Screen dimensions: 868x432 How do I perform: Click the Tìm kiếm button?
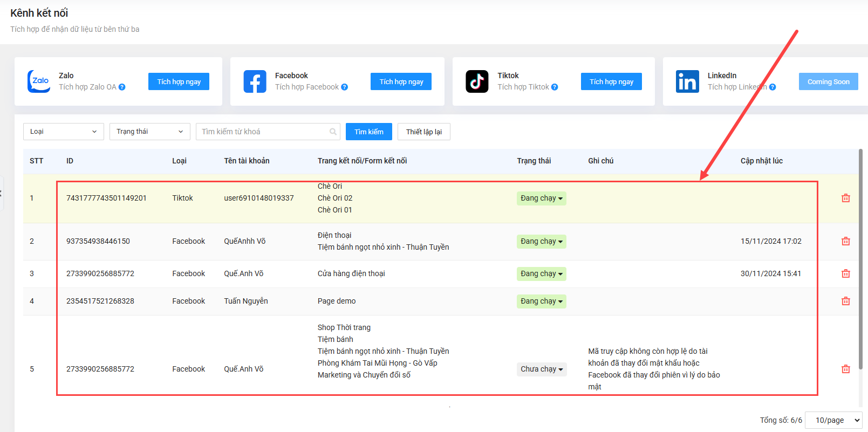point(369,132)
